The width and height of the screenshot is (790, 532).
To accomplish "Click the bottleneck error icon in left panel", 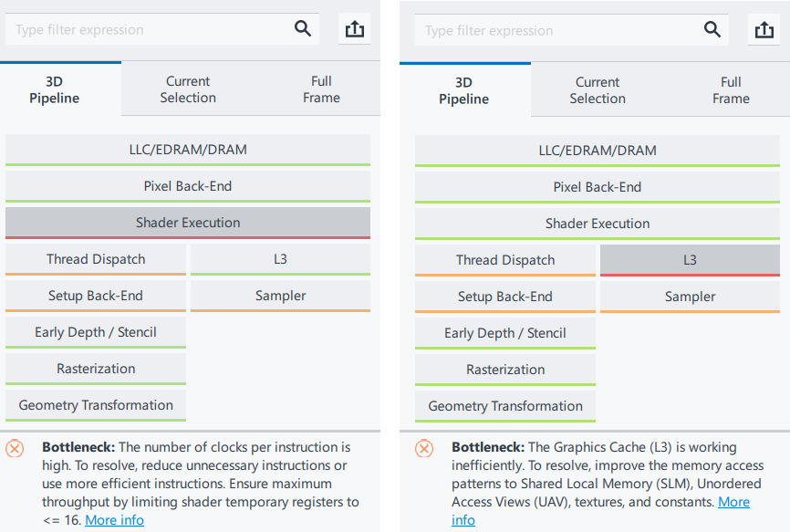I will click(x=16, y=448).
